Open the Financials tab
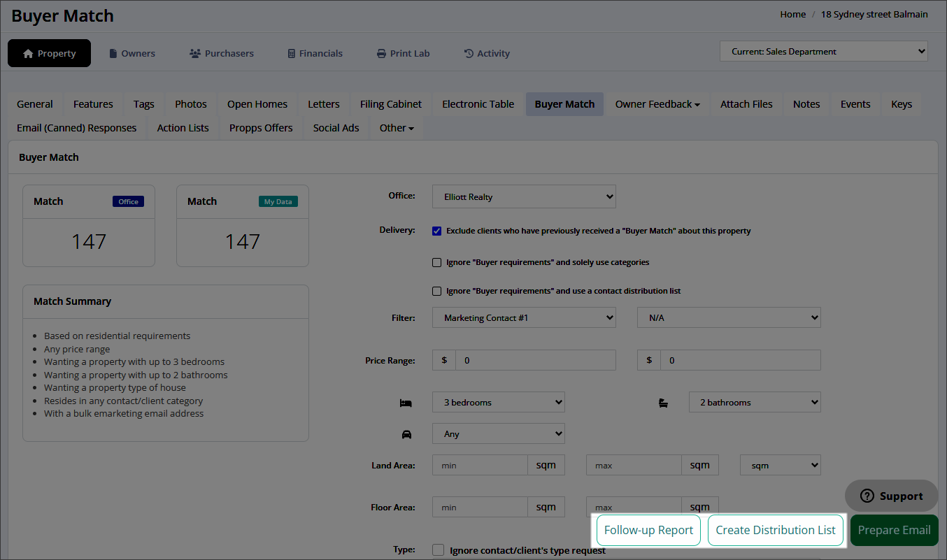947x560 pixels. [315, 53]
